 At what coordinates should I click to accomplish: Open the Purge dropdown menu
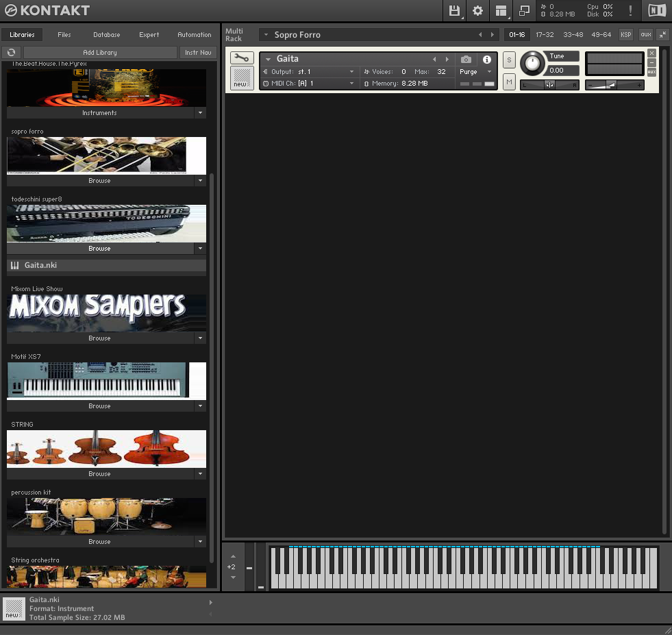[489, 72]
